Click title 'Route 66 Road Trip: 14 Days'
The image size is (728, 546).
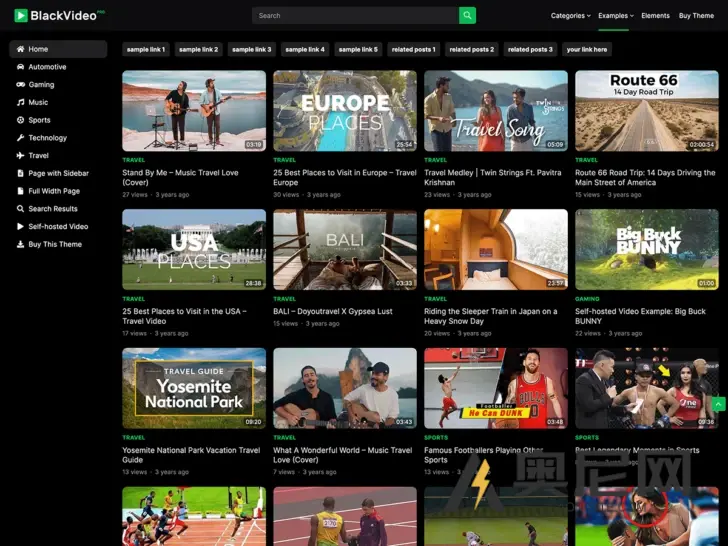click(x=645, y=177)
